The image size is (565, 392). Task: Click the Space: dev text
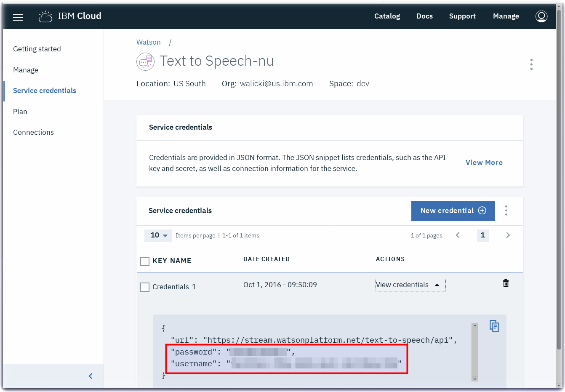(x=349, y=84)
